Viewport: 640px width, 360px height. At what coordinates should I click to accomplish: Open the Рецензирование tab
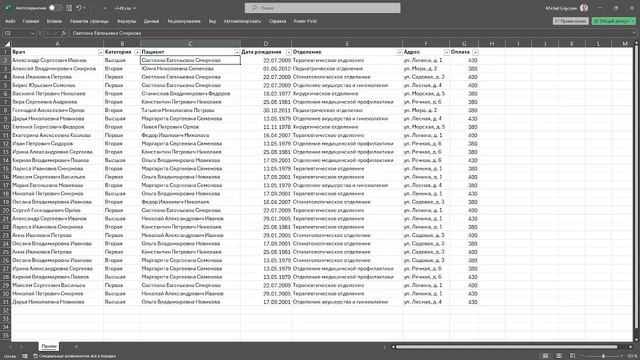click(184, 21)
